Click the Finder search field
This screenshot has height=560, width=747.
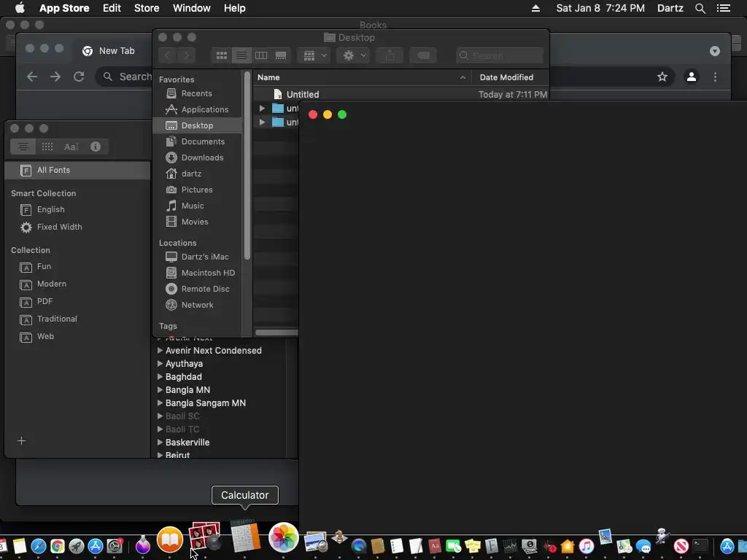499,55
